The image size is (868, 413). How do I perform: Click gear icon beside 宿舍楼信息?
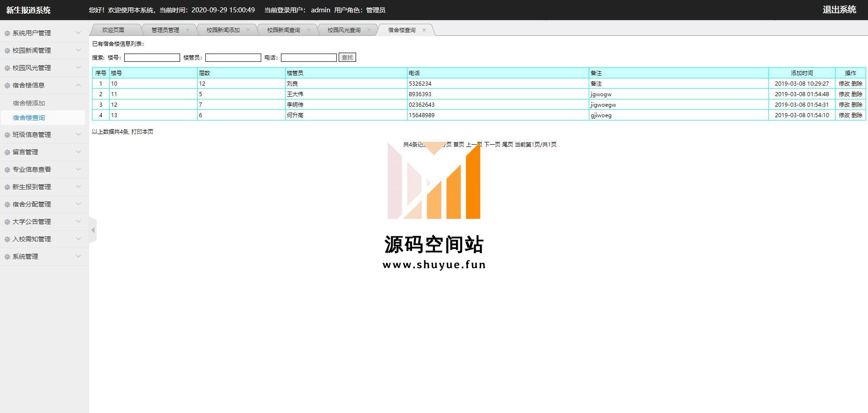pyautogui.click(x=7, y=85)
